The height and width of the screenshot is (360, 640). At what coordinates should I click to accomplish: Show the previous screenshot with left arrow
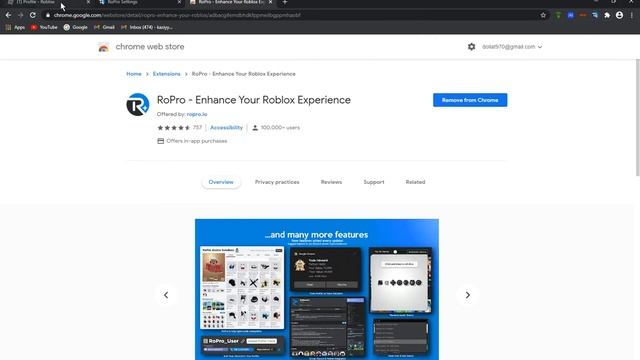(166, 295)
